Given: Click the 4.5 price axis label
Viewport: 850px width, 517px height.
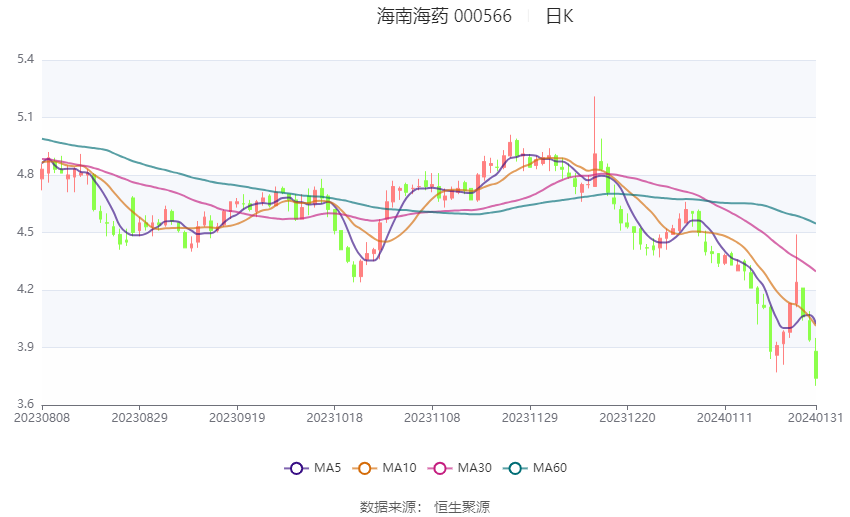Looking at the screenshot, I should 25,232.
